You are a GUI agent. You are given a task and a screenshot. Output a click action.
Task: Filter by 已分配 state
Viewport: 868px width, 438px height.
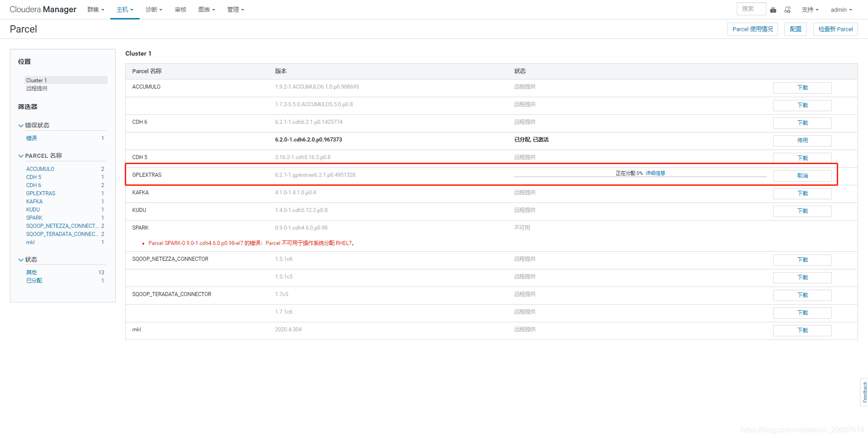[x=34, y=281]
